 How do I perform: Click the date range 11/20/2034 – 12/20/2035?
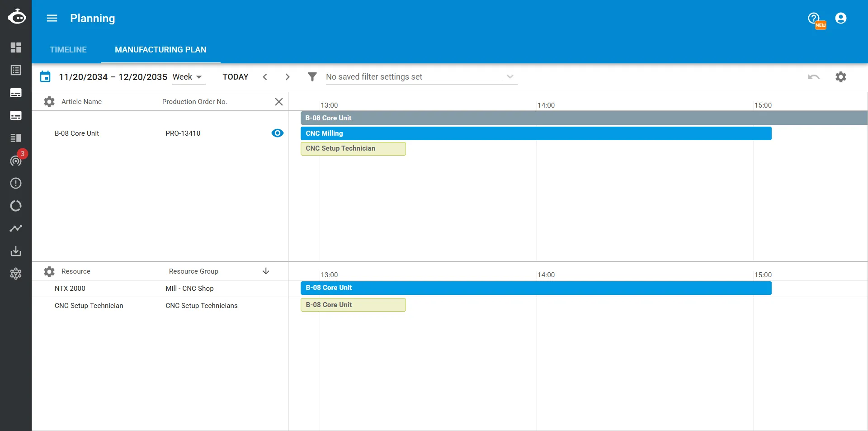point(113,77)
